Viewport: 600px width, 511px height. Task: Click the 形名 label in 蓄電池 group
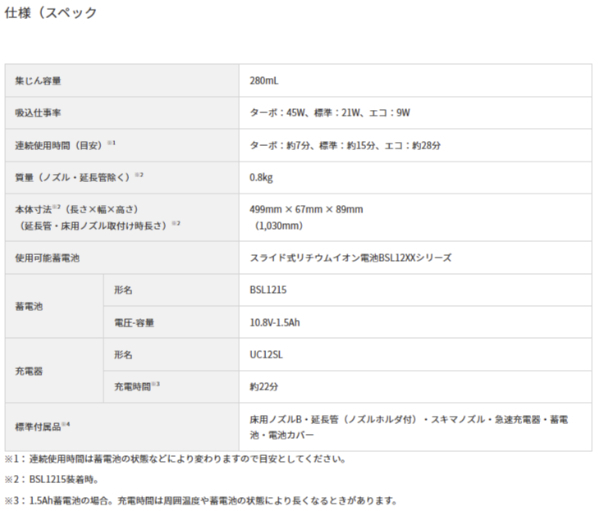pos(123,290)
